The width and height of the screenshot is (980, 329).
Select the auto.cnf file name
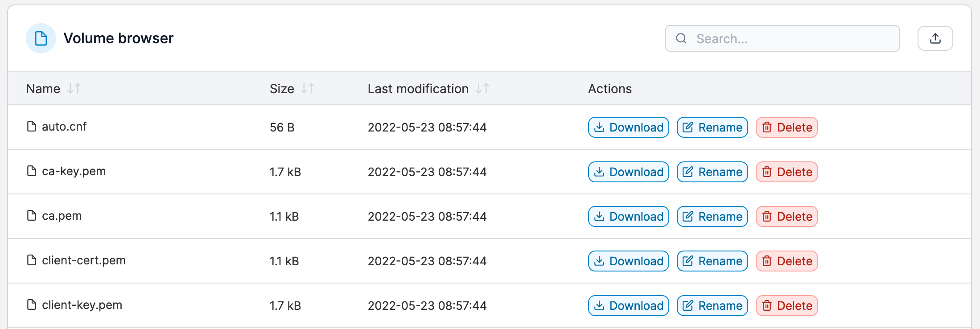(64, 126)
